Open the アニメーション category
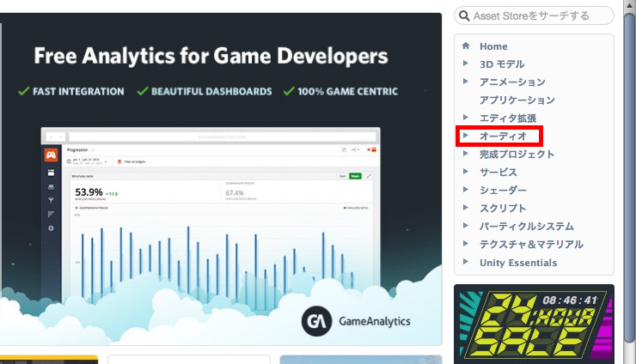636x364 pixels. [x=512, y=82]
